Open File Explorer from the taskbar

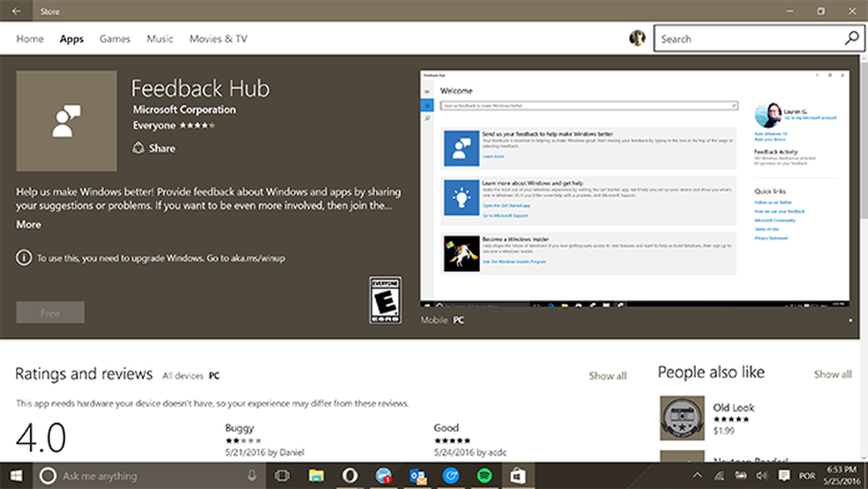(x=316, y=476)
